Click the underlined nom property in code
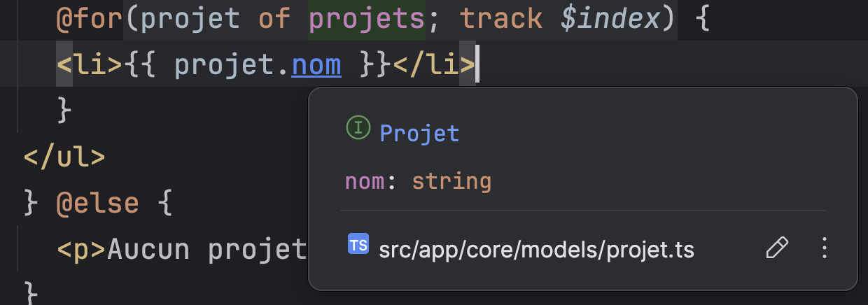868x305 pixels. pos(316,65)
